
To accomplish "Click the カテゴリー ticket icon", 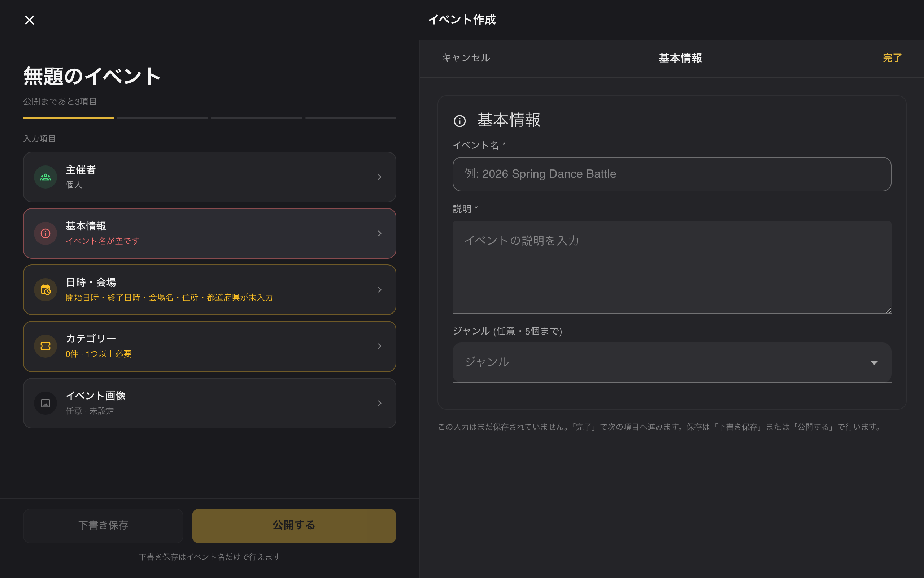I will pos(45,346).
